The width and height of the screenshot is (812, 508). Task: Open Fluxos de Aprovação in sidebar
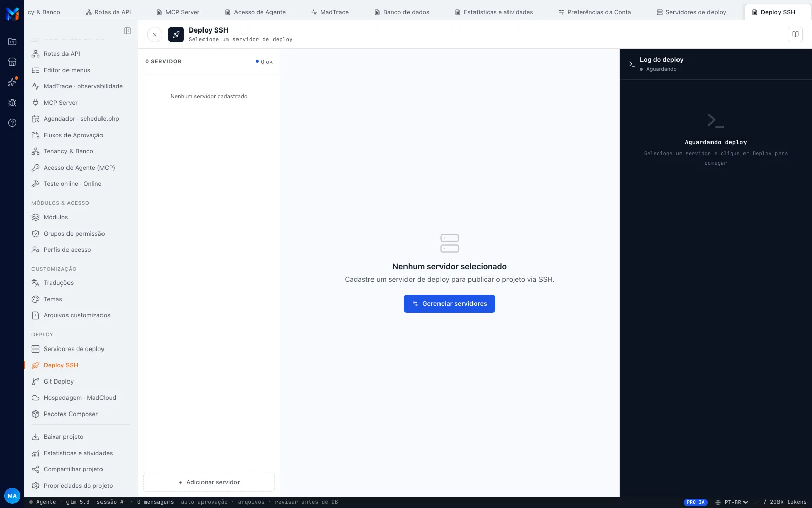[x=81, y=135]
